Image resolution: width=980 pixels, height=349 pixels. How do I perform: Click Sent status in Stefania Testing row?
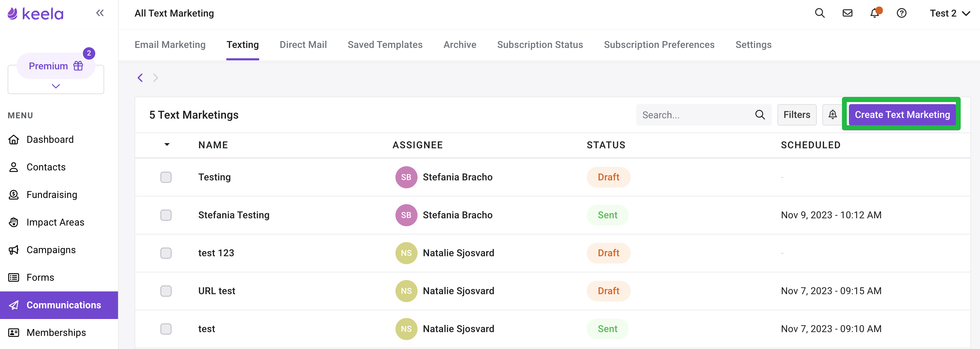[x=607, y=215]
